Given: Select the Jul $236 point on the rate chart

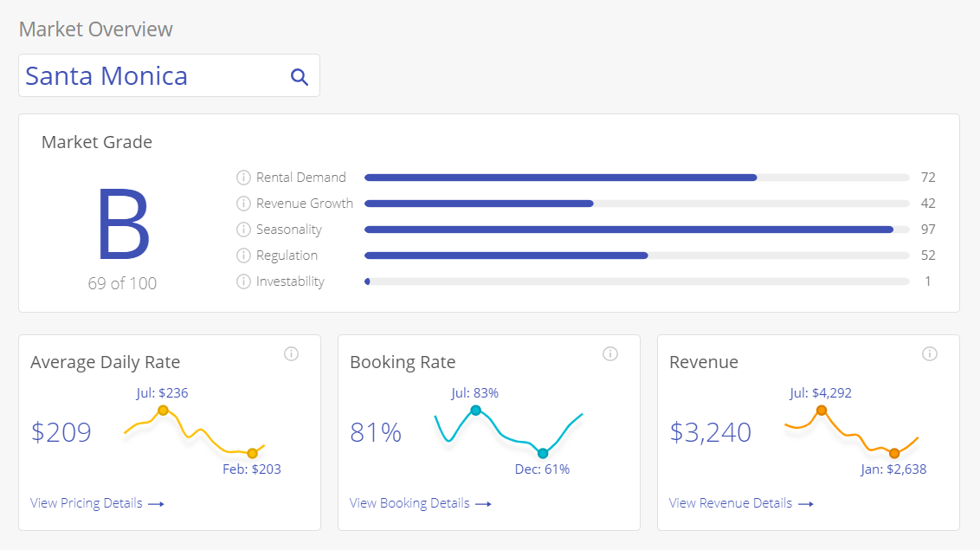Looking at the screenshot, I should [164, 411].
